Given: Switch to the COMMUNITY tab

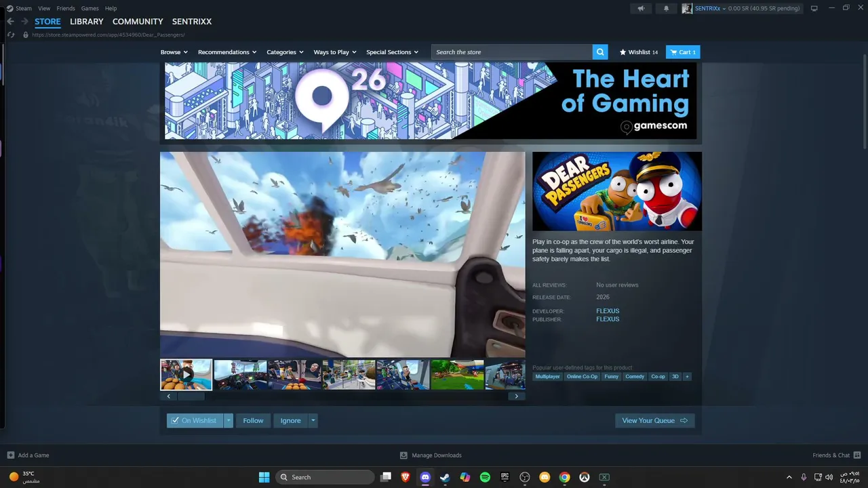Looking at the screenshot, I should click(138, 22).
